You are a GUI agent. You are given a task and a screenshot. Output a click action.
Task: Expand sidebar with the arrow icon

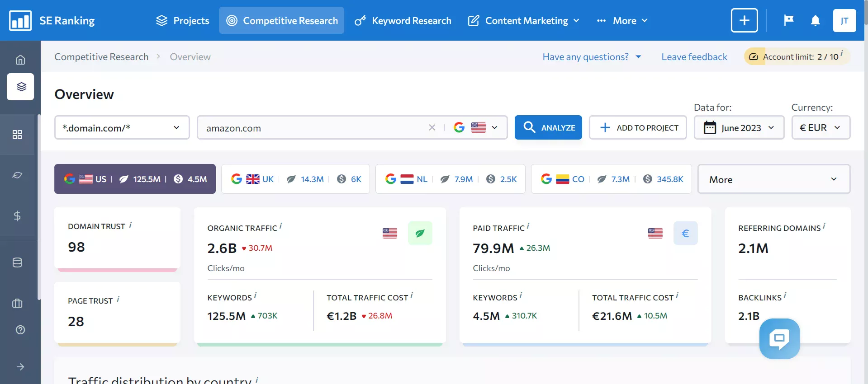[x=20, y=367]
